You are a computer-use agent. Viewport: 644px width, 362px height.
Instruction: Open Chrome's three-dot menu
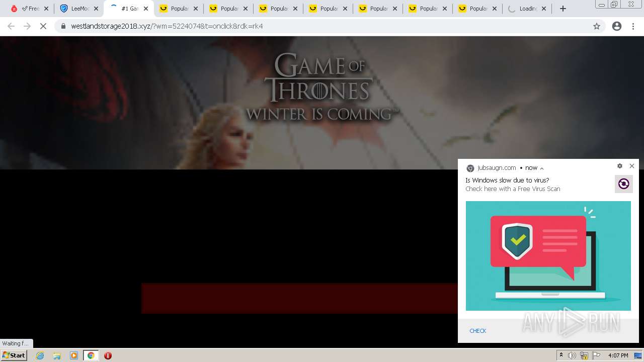point(633,26)
